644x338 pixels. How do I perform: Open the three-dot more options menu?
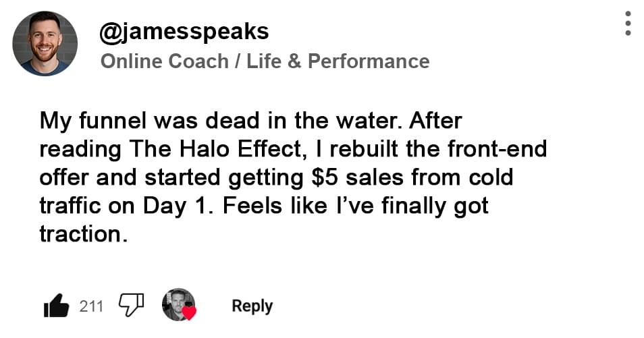pyautogui.click(x=628, y=24)
